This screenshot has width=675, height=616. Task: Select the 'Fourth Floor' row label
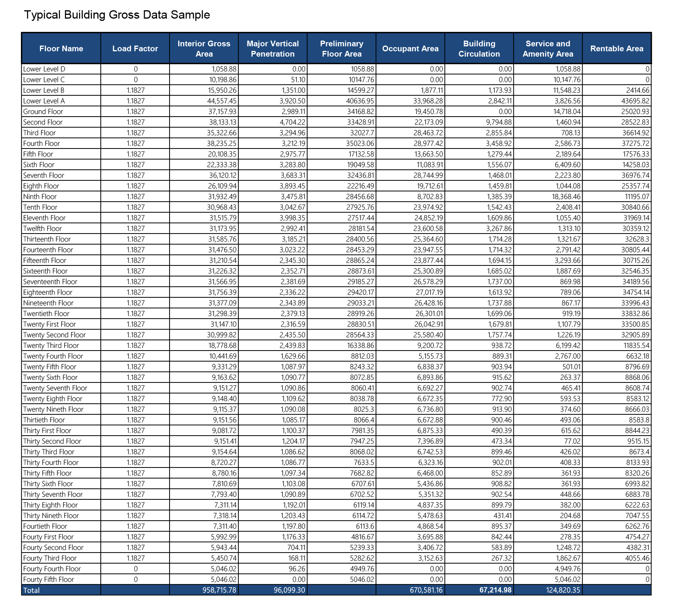42,144
